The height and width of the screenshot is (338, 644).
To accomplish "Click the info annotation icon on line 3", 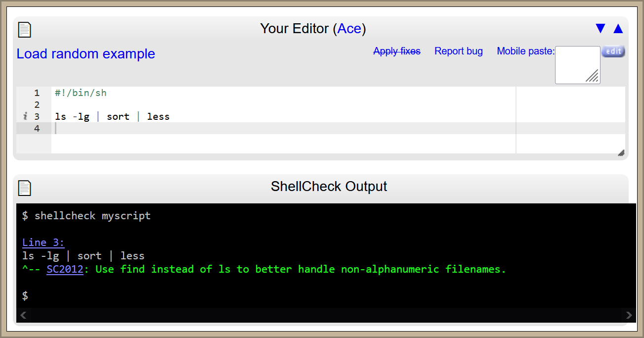I will 25,117.
